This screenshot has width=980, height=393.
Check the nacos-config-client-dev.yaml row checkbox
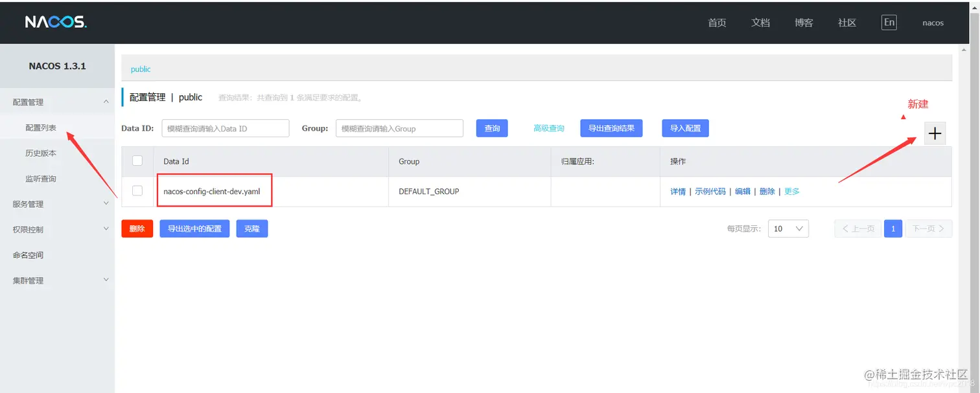[x=137, y=190]
